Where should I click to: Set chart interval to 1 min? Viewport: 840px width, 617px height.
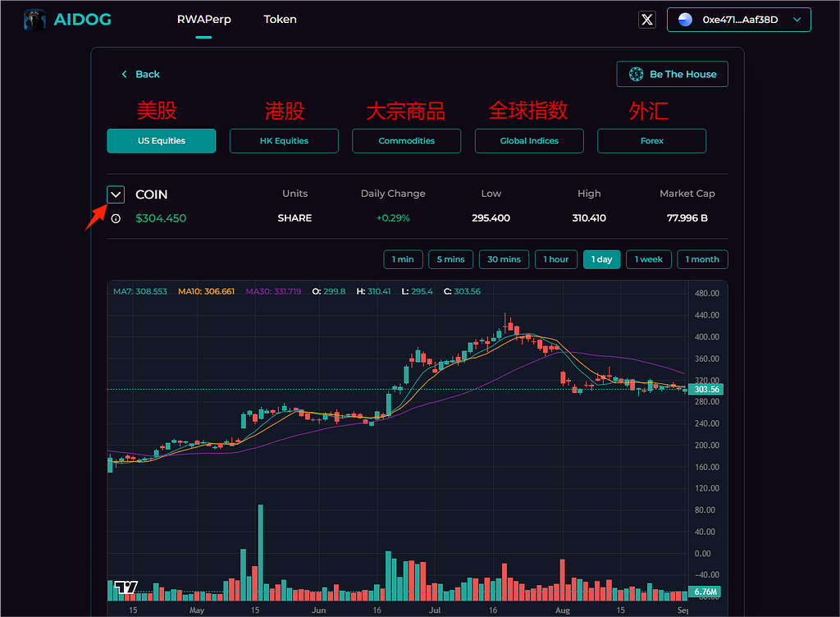tap(403, 259)
